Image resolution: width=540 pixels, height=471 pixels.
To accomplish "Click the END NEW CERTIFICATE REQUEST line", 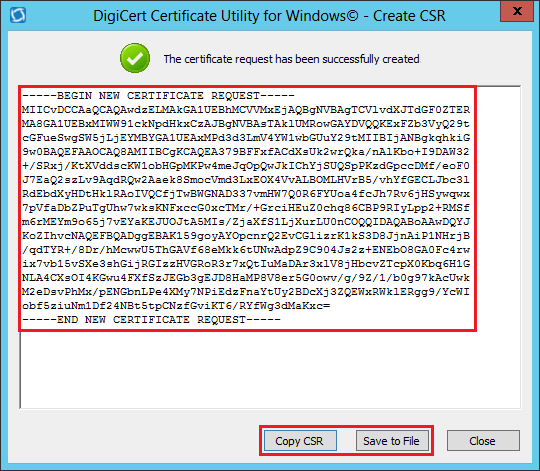I will coord(152,320).
